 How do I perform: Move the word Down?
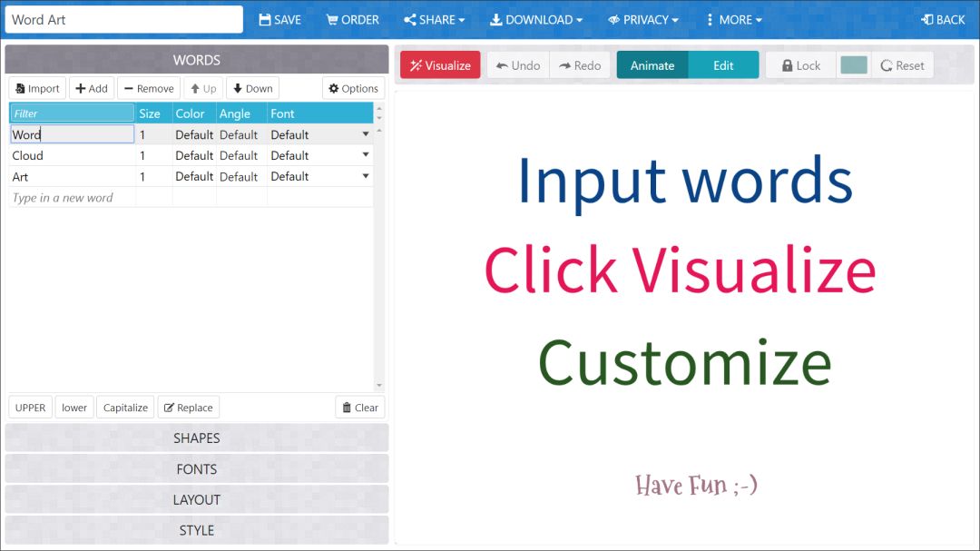tap(252, 88)
